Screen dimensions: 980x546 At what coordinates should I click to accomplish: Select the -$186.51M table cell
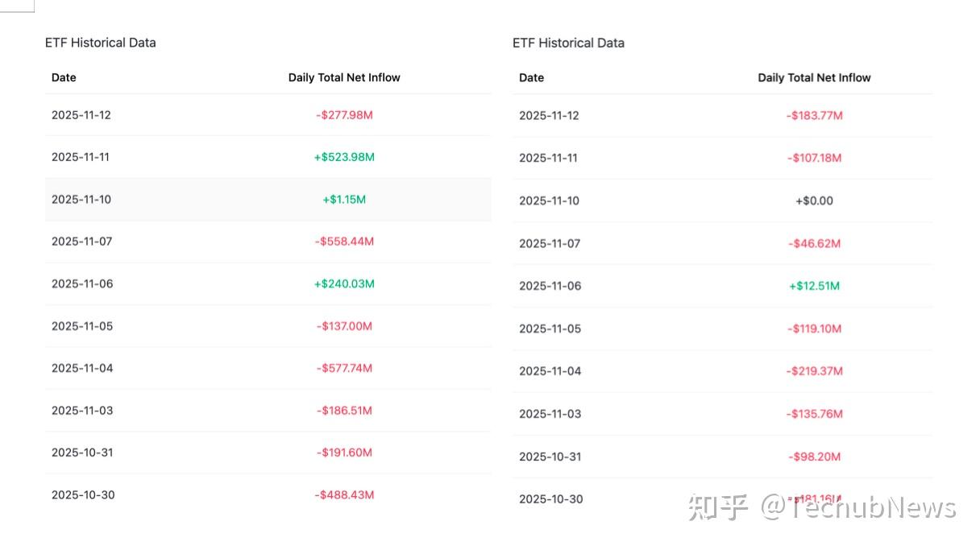coord(344,411)
